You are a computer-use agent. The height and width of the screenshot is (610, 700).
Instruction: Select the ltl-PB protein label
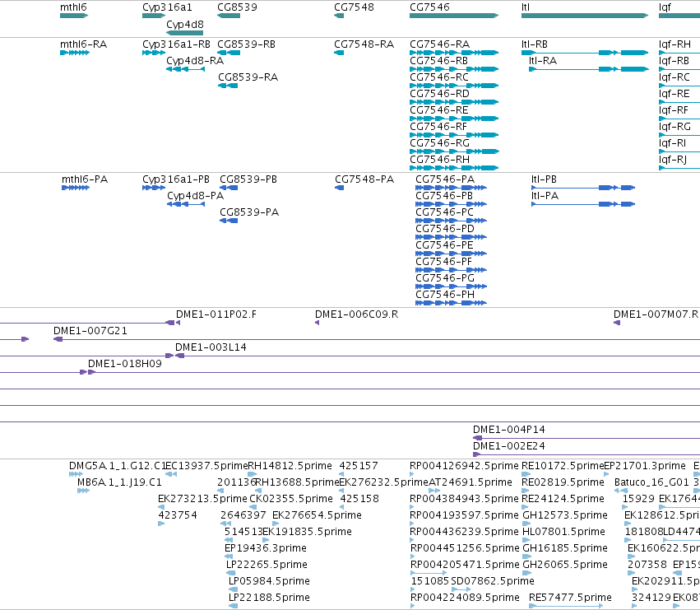[x=545, y=179]
